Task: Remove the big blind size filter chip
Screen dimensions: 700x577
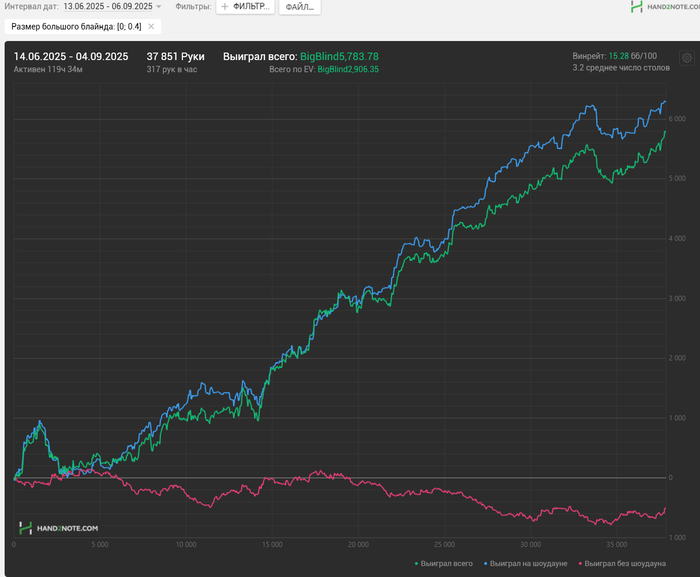Action: click(x=151, y=26)
